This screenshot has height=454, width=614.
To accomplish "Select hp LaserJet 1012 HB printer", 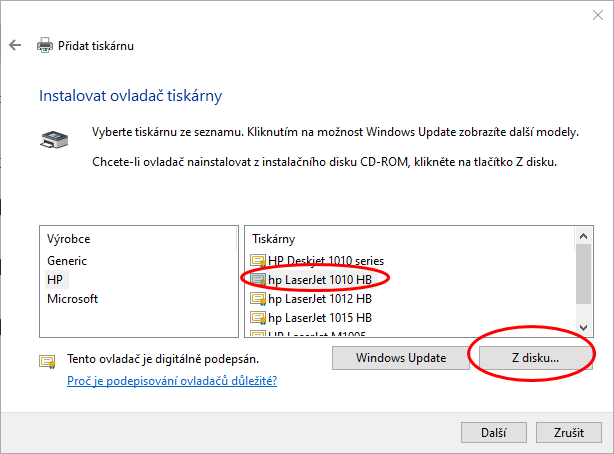I will pos(320,298).
